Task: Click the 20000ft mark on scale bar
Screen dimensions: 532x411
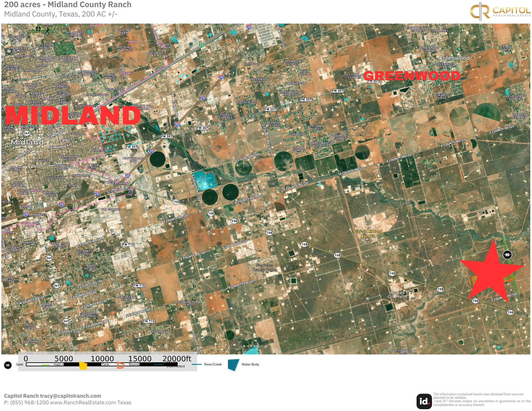Action: [x=177, y=359]
